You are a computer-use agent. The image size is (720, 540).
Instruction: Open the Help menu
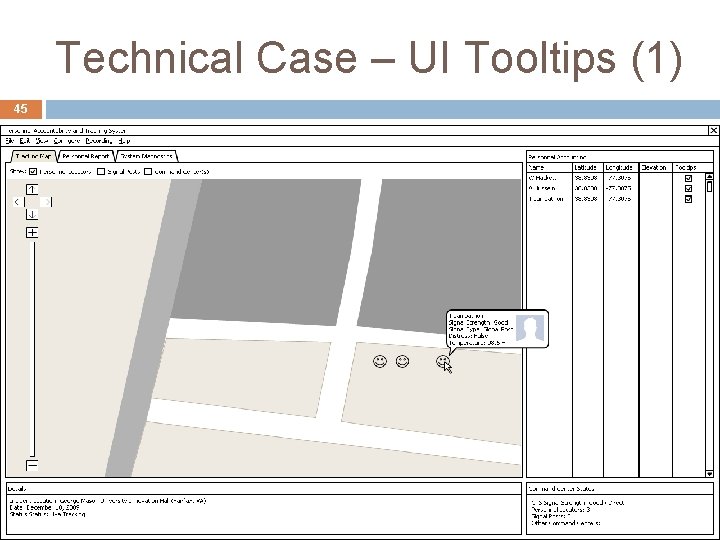124,141
